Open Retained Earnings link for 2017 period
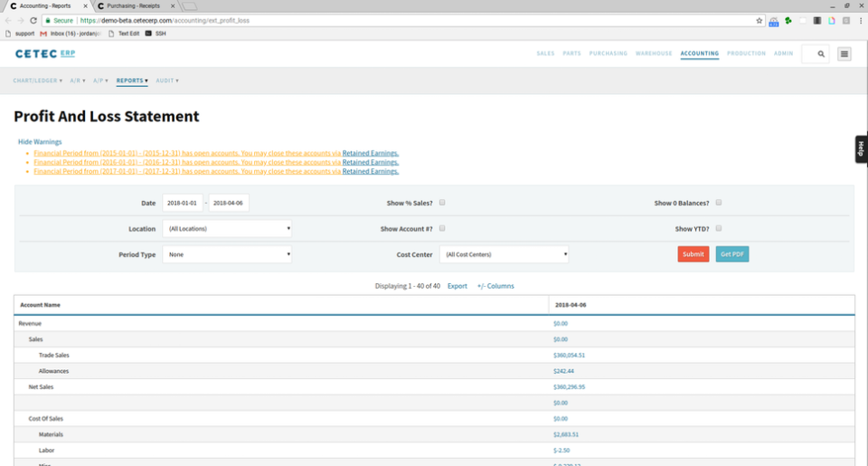This screenshot has width=868, height=466. [x=371, y=171]
